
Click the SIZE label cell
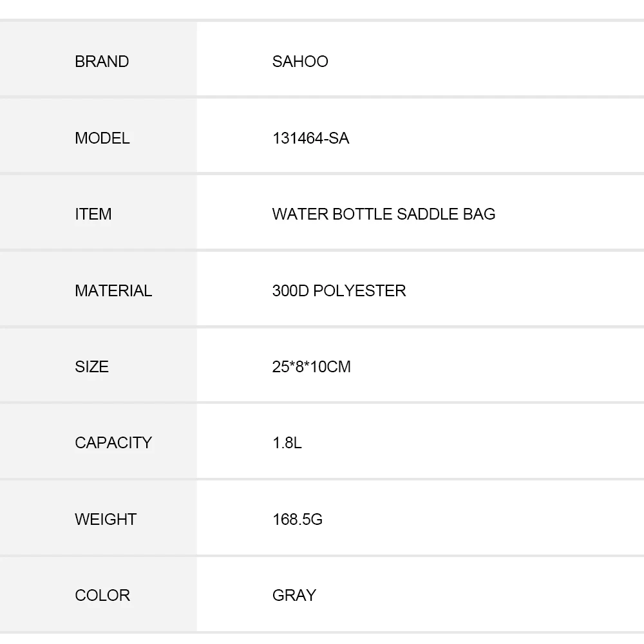point(91,366)
